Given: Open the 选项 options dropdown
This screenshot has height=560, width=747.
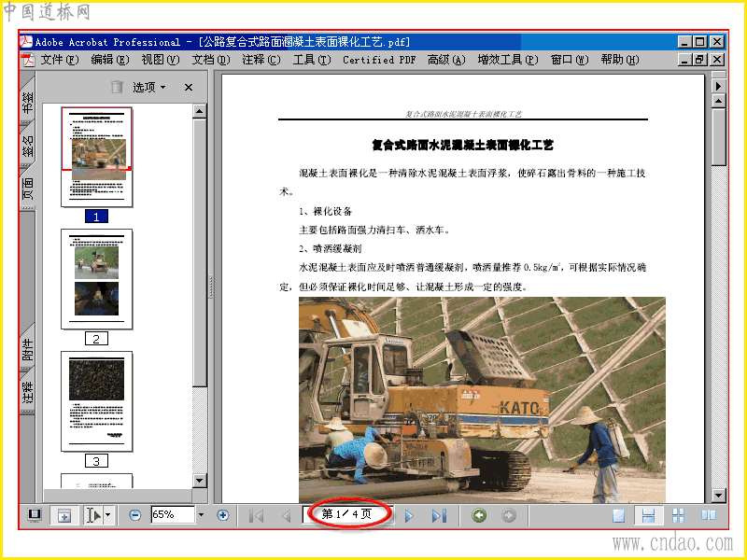Looking at the screenshot, I should [148, 87].
